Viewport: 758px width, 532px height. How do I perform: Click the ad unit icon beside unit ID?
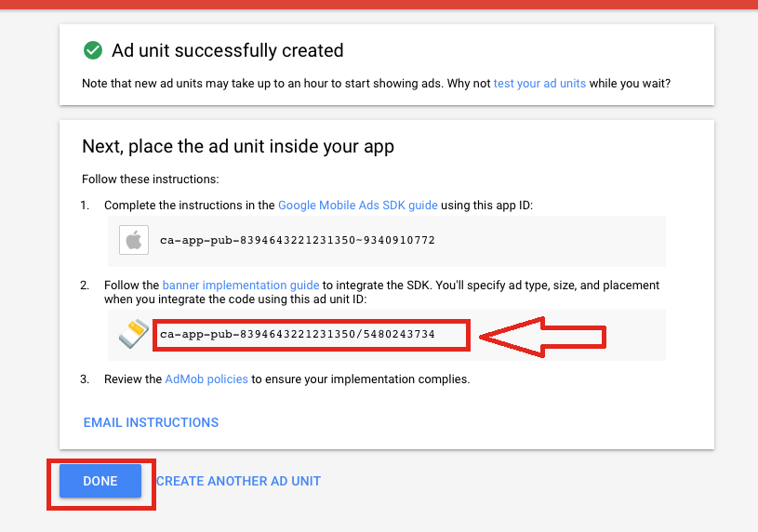click(134, 334)
